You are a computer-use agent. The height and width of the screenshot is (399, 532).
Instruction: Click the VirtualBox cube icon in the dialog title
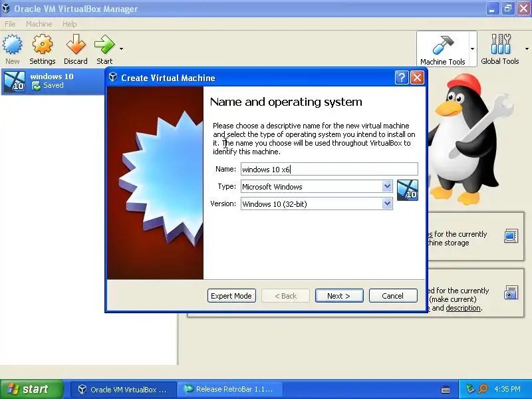(113, 77)
